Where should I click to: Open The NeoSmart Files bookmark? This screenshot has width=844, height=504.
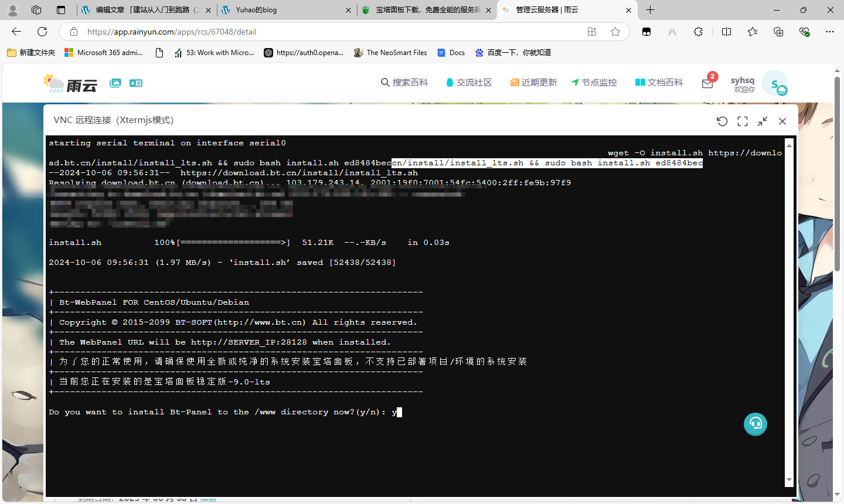(390, 53)
